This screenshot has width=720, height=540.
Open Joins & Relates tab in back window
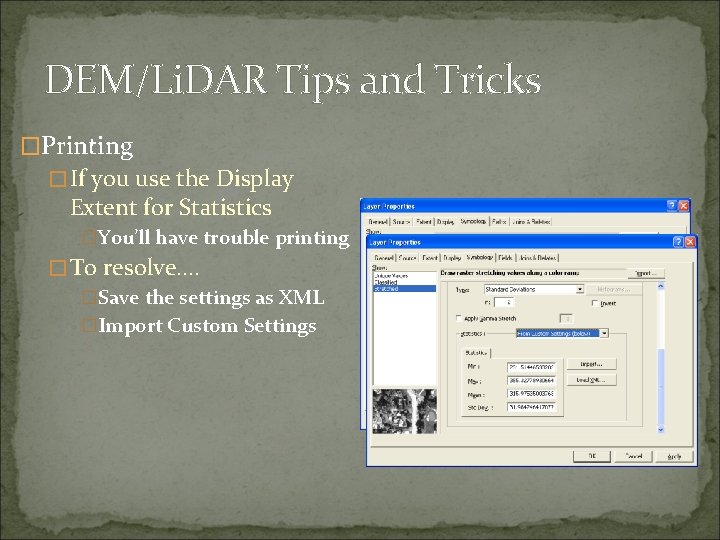[531, 222]
